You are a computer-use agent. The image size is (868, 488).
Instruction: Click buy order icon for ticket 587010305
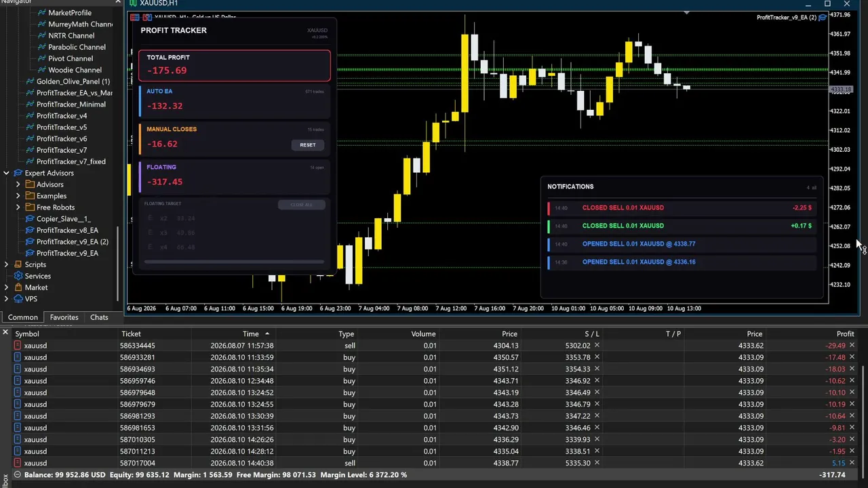(18, 439)
